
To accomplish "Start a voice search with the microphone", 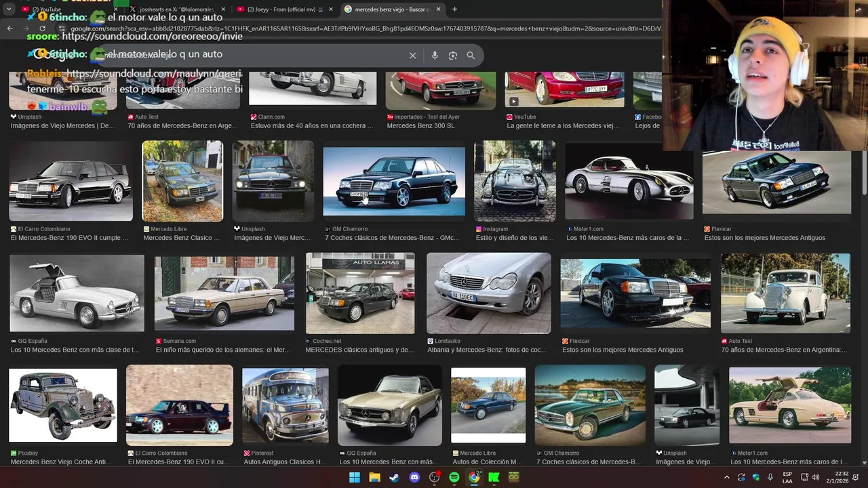I will click(x=435, y=56).
